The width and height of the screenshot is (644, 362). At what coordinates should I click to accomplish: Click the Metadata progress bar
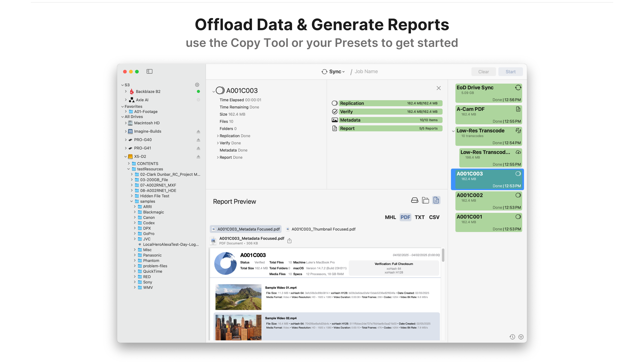tap(390, 120)
